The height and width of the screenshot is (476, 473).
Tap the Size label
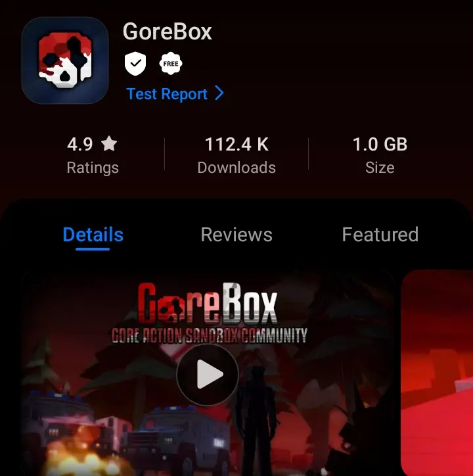click(x=380, y=168)
